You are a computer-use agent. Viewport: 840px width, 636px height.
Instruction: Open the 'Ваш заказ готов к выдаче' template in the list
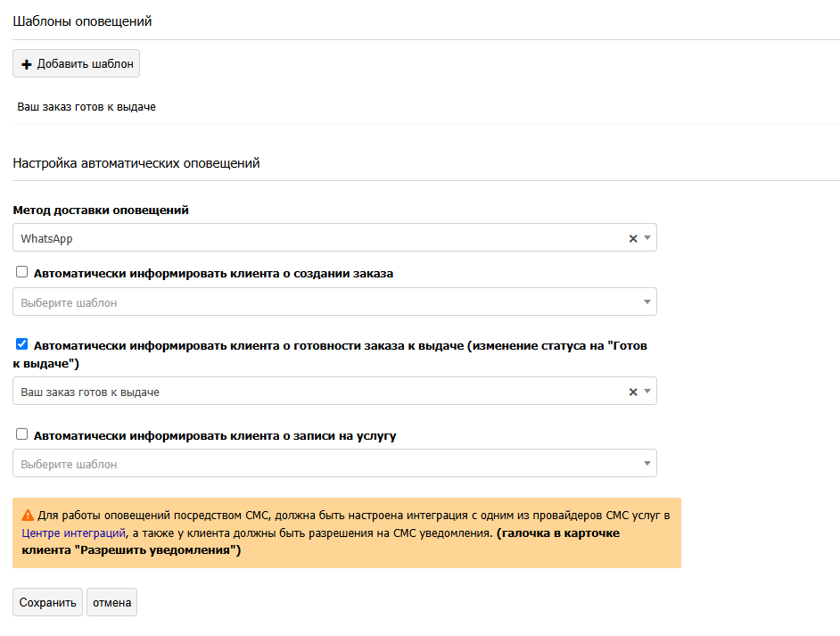pyautogui.click(x=86, y=107)
